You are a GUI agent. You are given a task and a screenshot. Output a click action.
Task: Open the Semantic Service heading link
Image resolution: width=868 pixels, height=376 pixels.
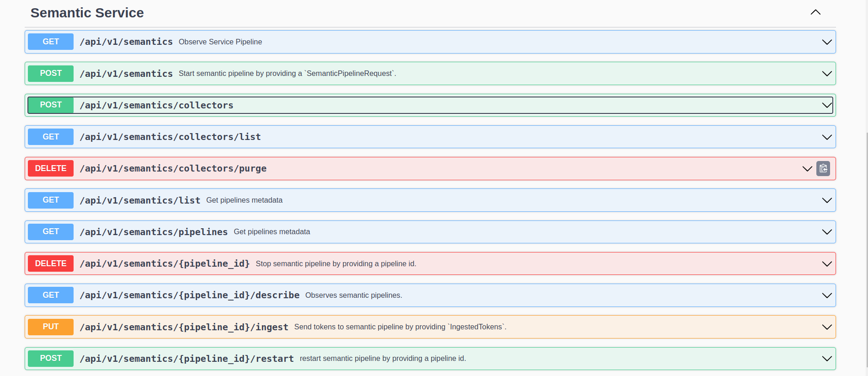tap(87, 13)
